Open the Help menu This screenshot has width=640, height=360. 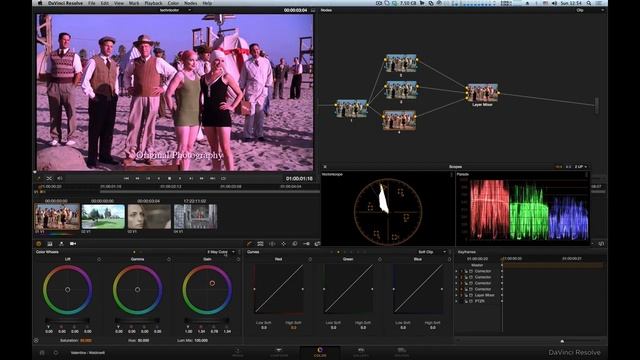tap(207, 3)
